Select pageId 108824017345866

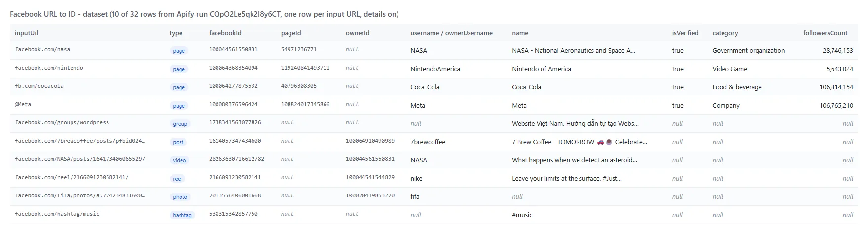305,105
